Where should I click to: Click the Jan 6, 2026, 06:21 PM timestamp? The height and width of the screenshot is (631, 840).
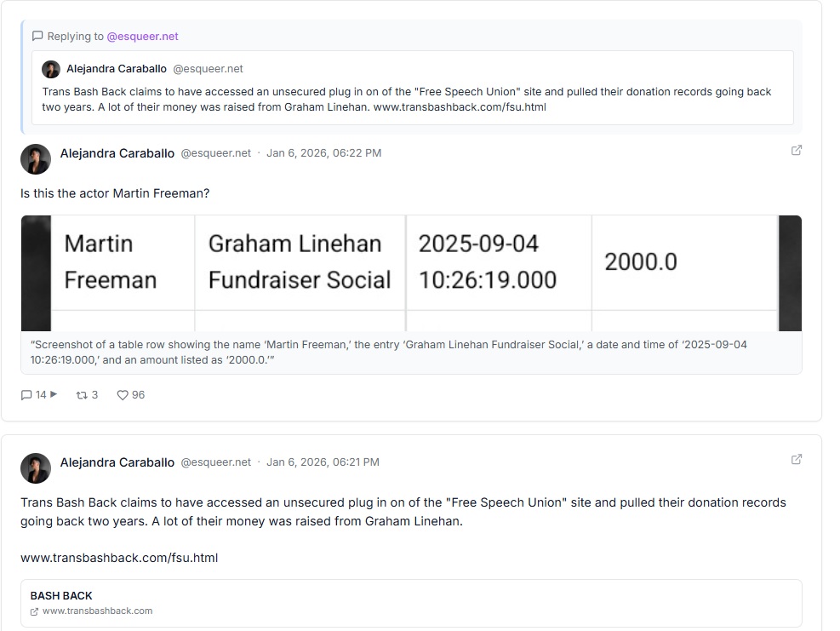[323, 462]
